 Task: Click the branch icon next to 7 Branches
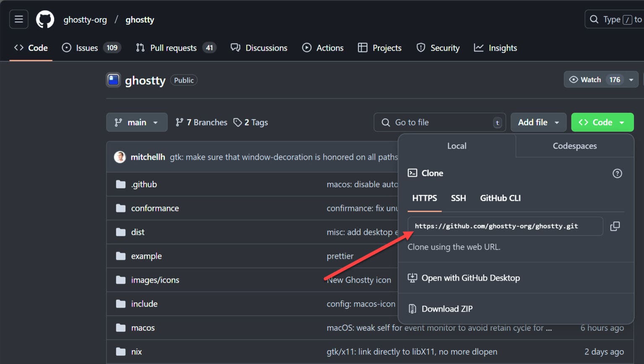tap(180, 122)
